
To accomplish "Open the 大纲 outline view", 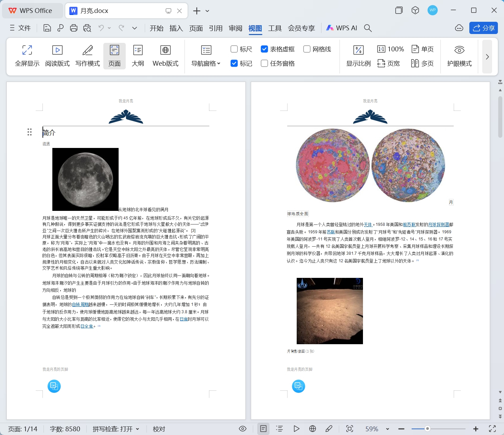I will pos(138,56).
